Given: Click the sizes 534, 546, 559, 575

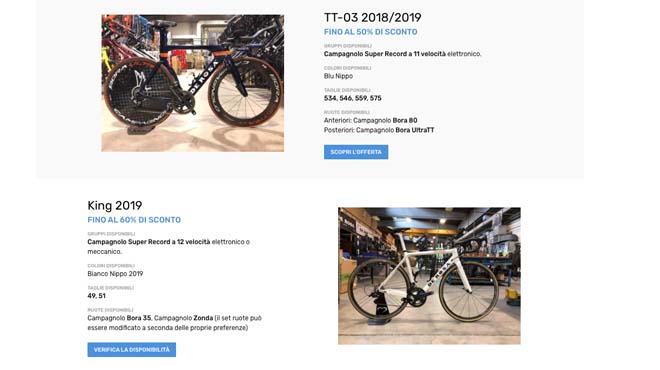Looking at the screenshot, I should pyautogui.click(x=353, y=98).
